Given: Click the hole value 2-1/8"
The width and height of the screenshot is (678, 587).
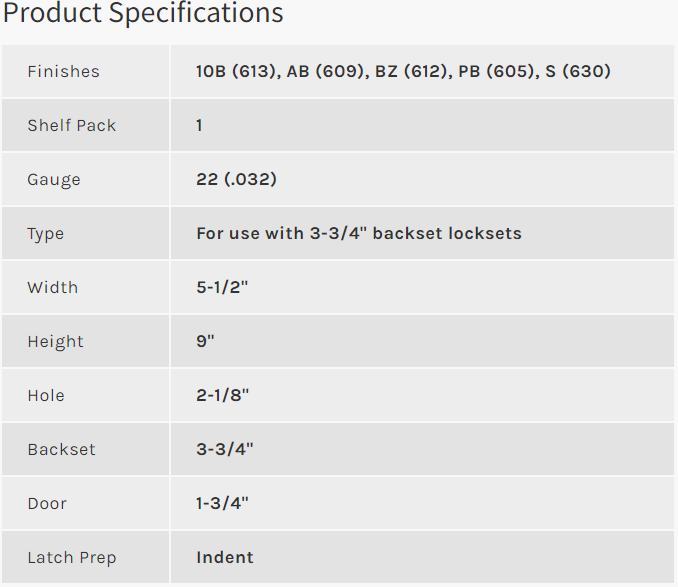Looking at the screenshot, I should point(223,395).
